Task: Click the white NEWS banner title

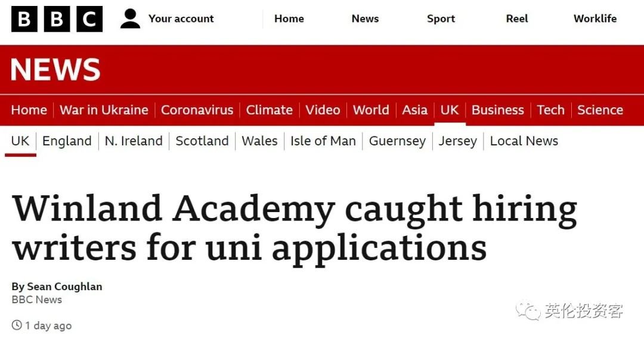Action: pyautogui.click(x=55, y=69)
